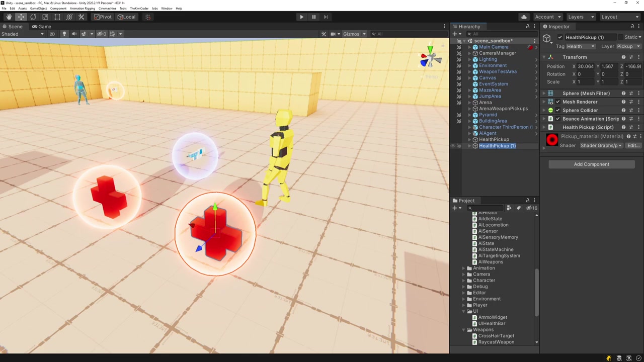Viewport: 644px width, 362px height.
Task: Toggle scene audio speaker icon
Action: pyautogui.click(x=74, y=34)
